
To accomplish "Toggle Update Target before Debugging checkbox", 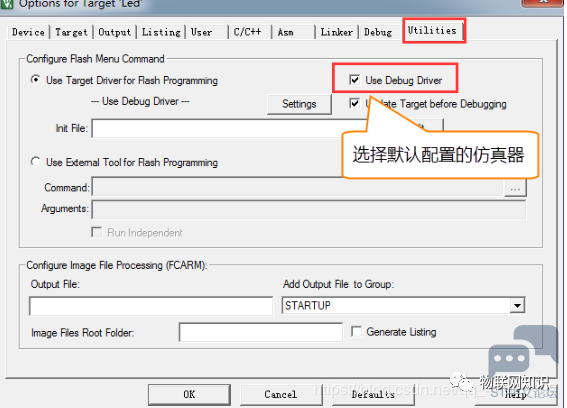I will pos(354,103).
